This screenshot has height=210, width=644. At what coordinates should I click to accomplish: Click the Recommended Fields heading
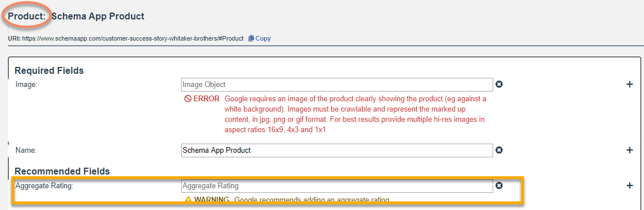[62, 171]
